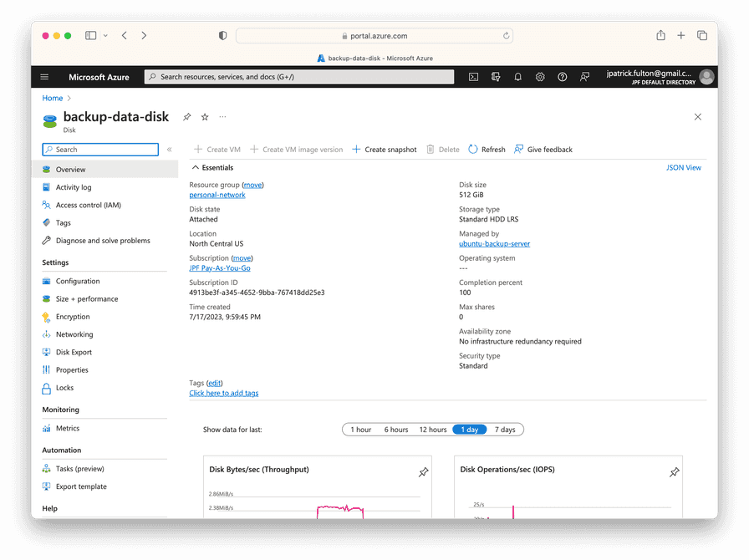Pin the Disk Operations/sec IOPS chart
The width and height of the screenshot is (749, 560).
pos(674,472)
